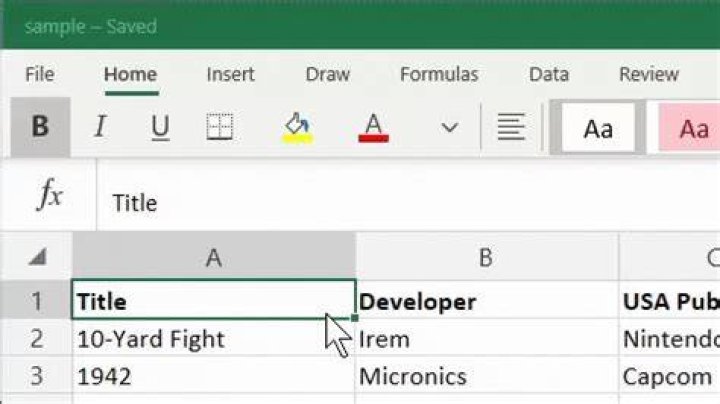Choose the Normal cell style swatch
720x404 pixels.
598,128
